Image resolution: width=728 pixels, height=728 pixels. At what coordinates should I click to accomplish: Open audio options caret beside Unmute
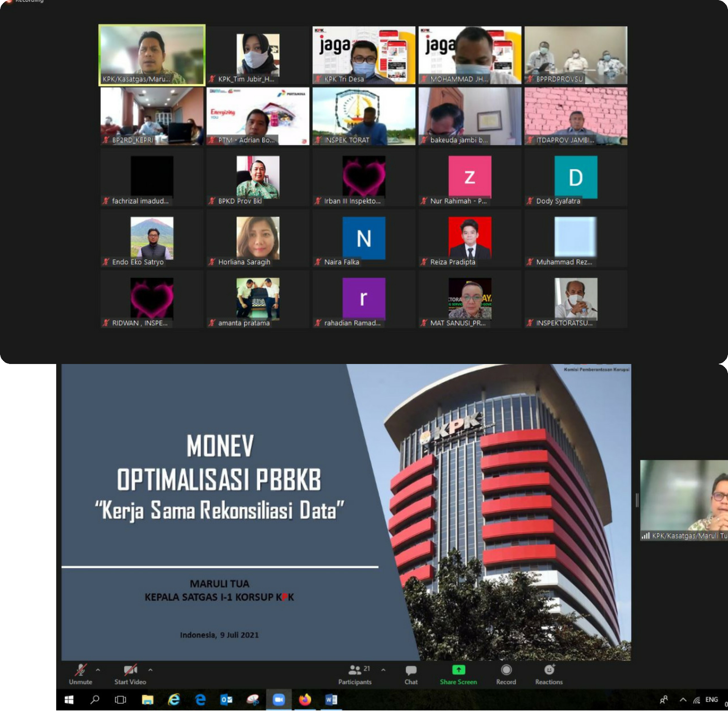pos(98,670)
